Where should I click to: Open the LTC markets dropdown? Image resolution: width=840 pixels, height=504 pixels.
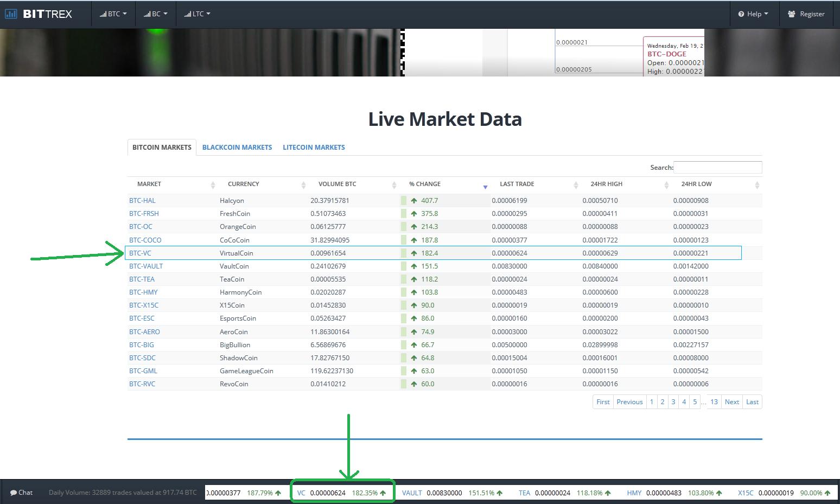coord(198,14)
